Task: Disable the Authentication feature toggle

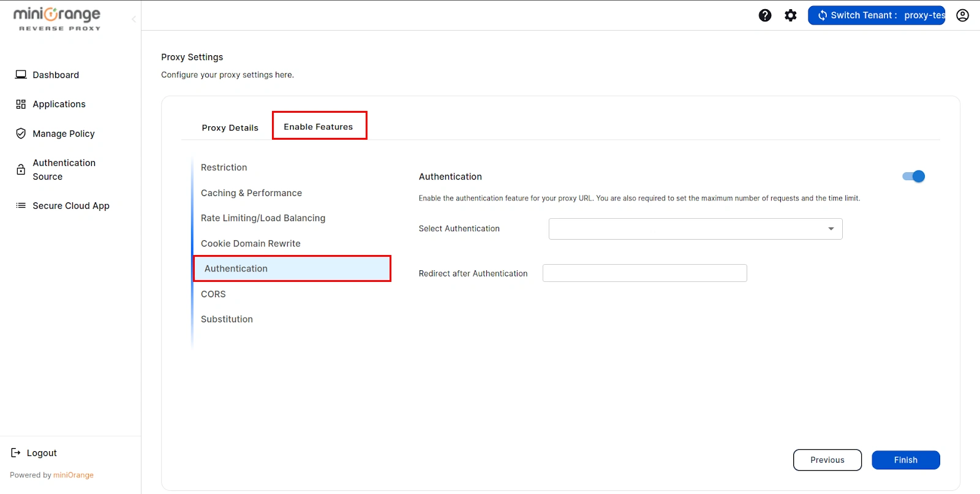Action: (913, 177)
